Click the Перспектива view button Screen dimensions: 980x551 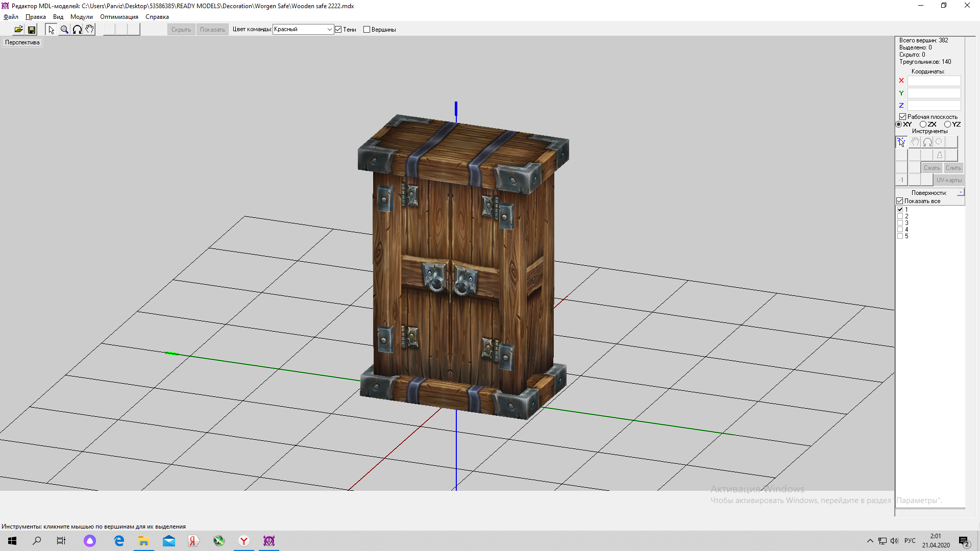pyautogui.click(x=22, y=42)
